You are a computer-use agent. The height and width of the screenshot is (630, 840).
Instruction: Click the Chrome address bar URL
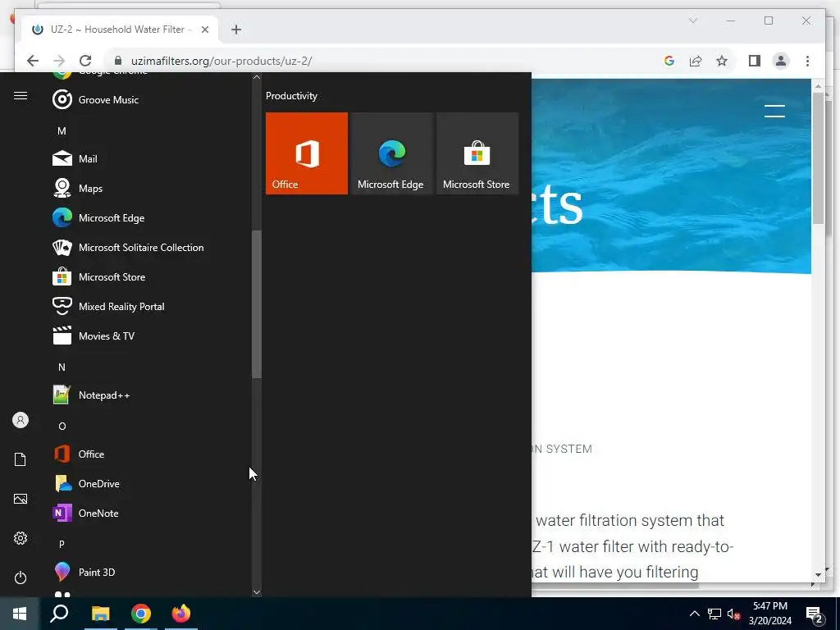tap(221, 61)
